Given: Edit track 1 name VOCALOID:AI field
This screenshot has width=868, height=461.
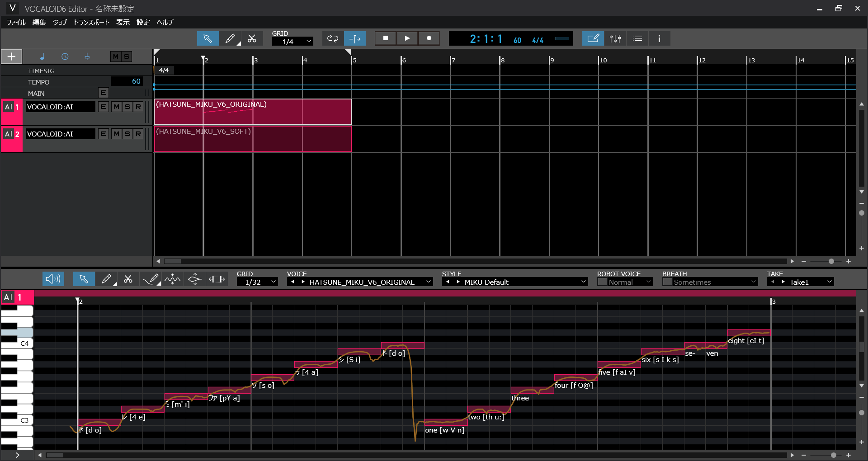Looking at the screenshot, I should coord(60,107).
